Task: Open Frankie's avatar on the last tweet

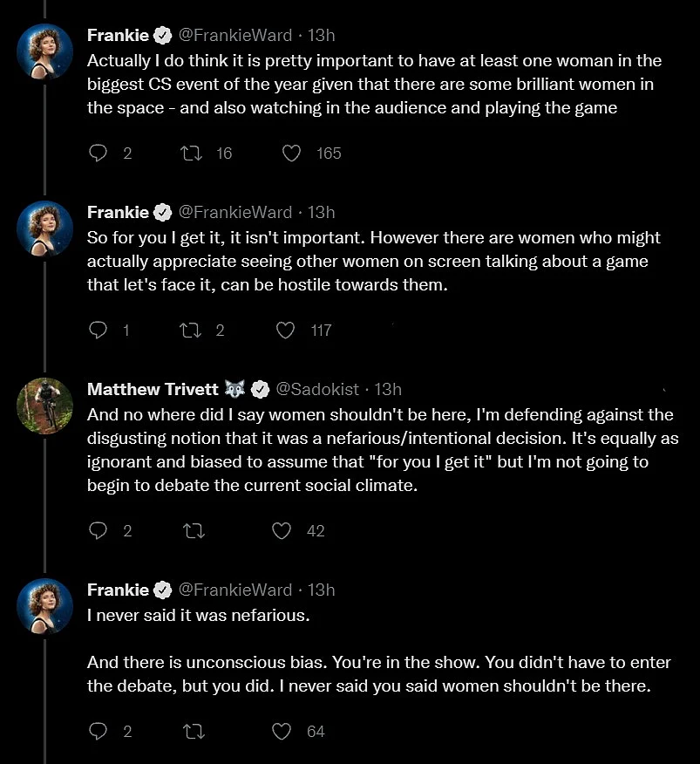Action: (x=44, y=606)
